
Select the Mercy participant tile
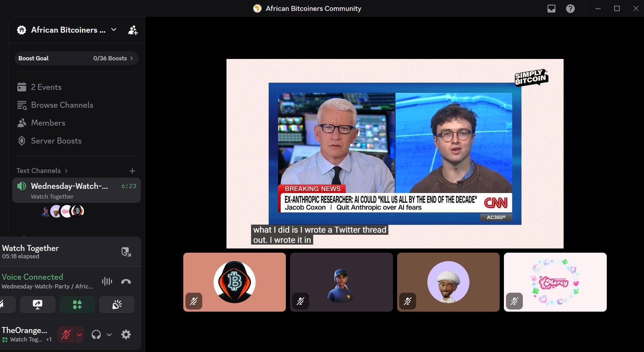pos(555,282)
